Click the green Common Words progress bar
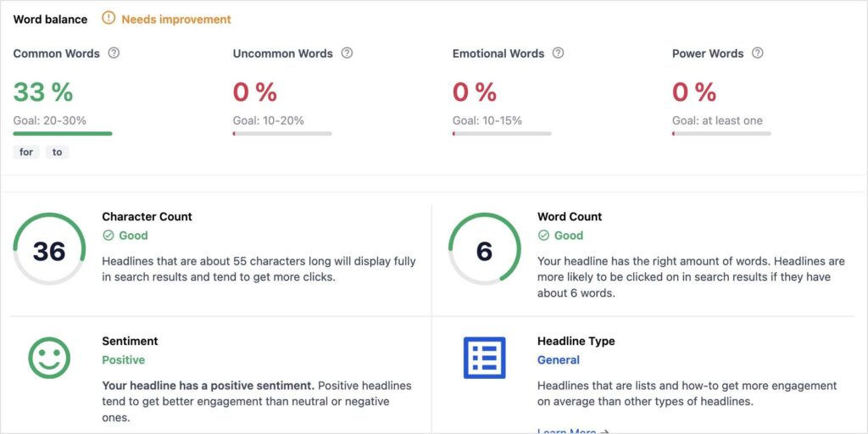Image resolution: width=868 pixels, height=434 pixels. (x=63, y=133)
